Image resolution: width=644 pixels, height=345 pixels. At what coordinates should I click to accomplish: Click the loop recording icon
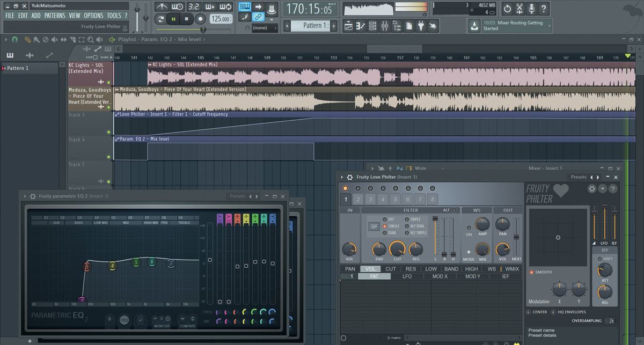point(226,7)
